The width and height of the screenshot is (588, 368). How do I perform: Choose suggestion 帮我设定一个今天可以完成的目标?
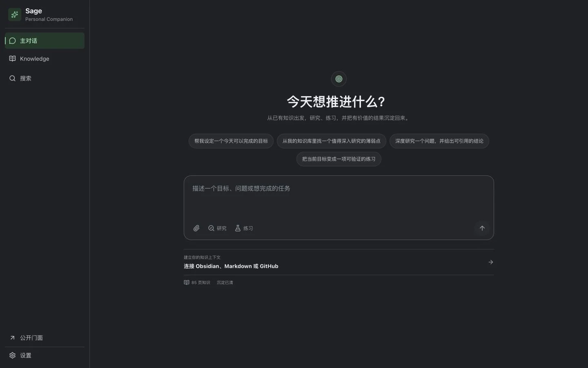pos(231,141)
